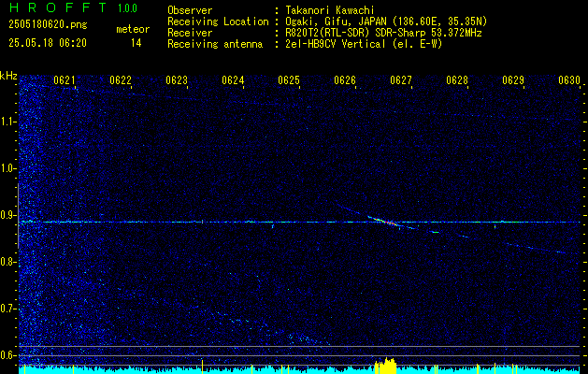Click the 0622 time marker

coord(121,79)
